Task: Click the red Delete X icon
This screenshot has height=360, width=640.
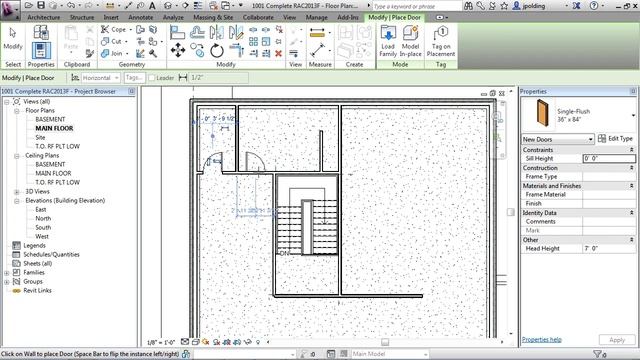Action: point(278,53)
